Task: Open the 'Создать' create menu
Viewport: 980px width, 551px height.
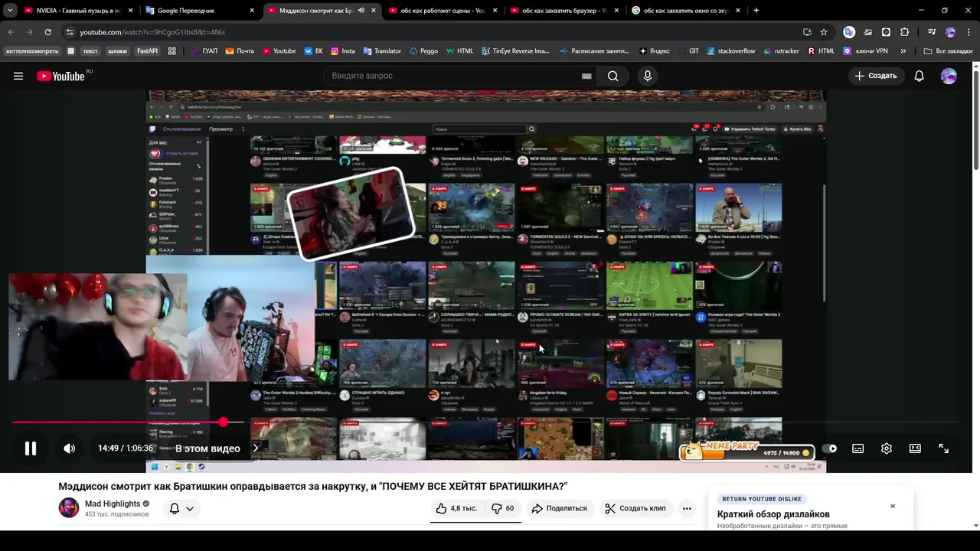Action: [x=876, y=76]
